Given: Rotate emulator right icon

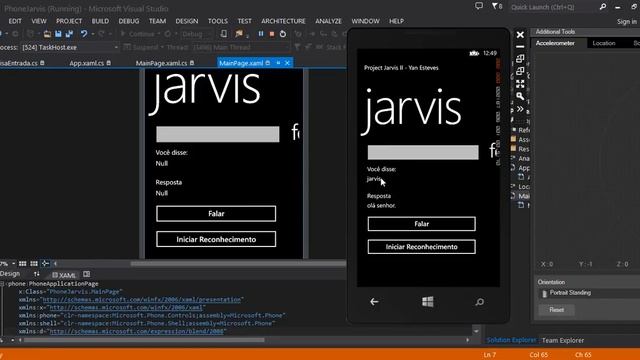Looking at the screenshot, I should (x=520, y=71).
